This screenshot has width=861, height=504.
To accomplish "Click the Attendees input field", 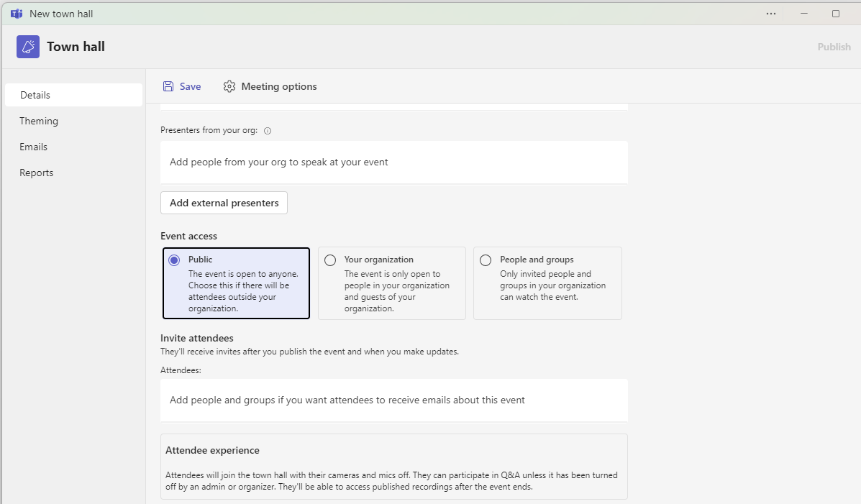I will coord(393,400).
